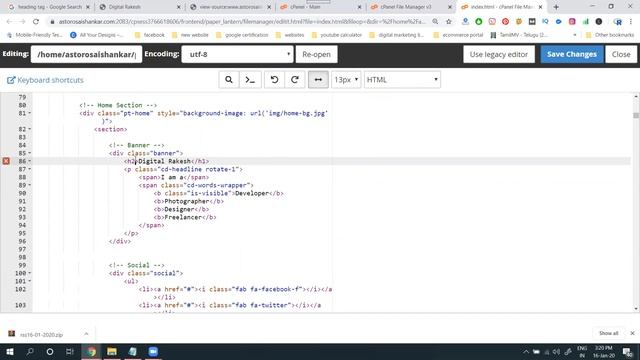Collapse code fold at line 86
This screenshot has height=360, width=640.
(30, 161)
